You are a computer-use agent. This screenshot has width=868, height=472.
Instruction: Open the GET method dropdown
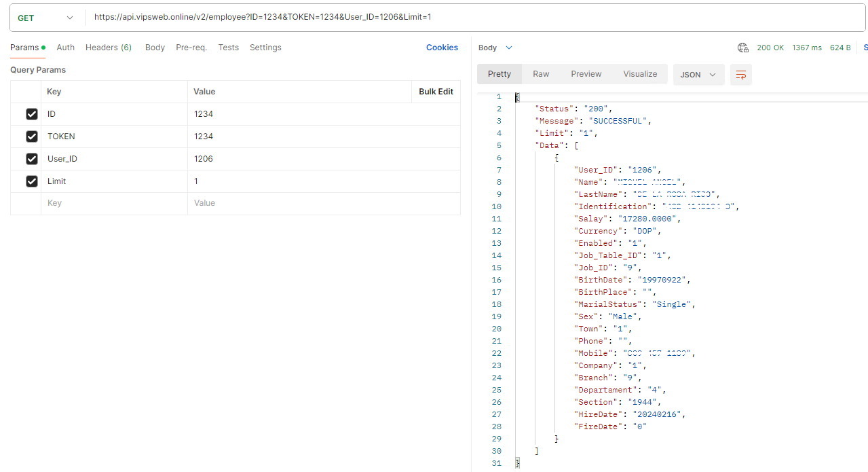(x=45, y=18)
